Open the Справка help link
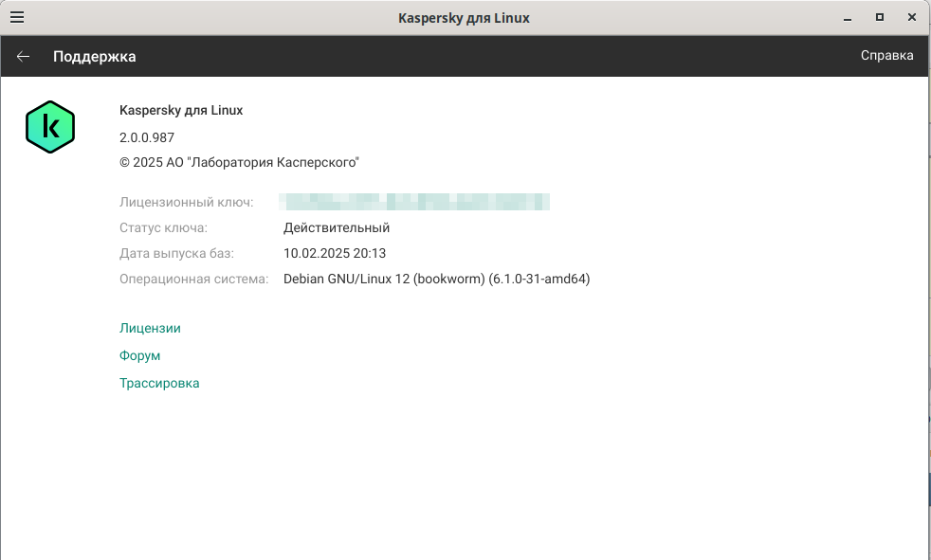Image resolution: width=931 pixels, height=560 pixels. [887, 55]
